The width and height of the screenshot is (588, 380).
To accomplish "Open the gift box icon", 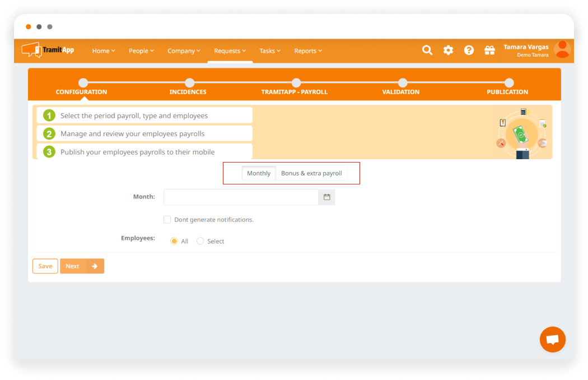I will pos(489,50).
